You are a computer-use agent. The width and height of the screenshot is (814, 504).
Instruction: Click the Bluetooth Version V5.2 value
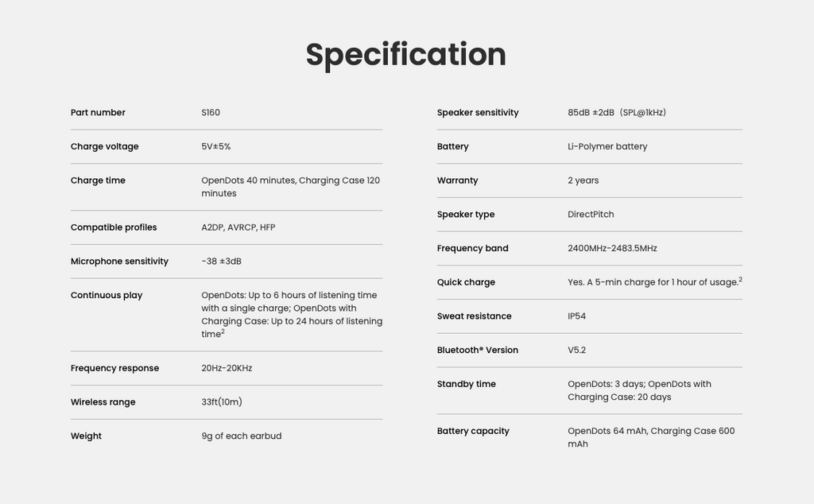tap(577, 350)
